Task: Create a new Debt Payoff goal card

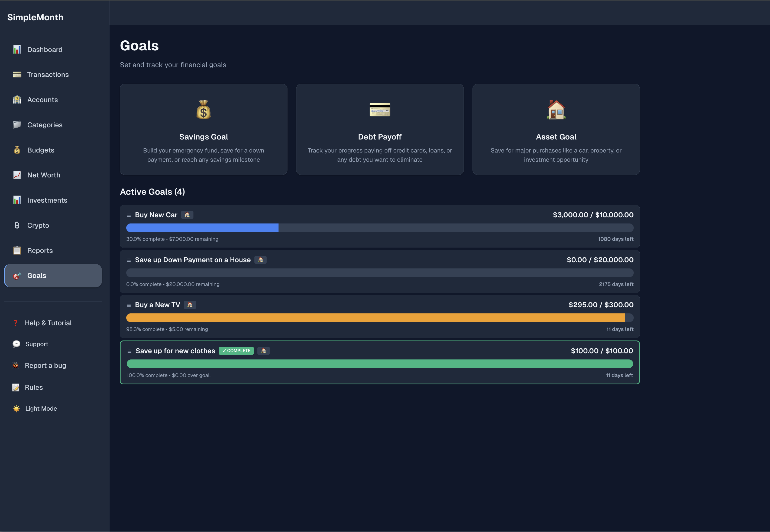Action: pyautogui.click(x=380, y=137)
